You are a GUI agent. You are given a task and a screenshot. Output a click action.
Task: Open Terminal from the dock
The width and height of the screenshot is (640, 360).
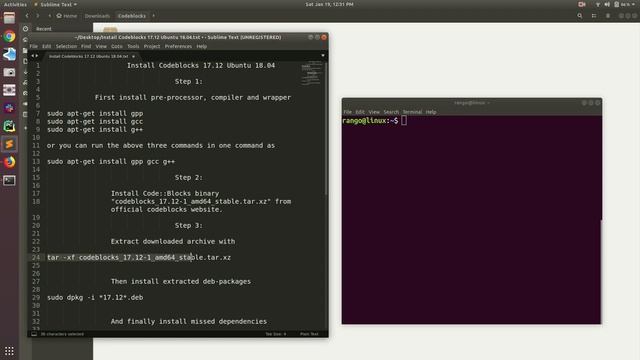[x=9, y=180]
